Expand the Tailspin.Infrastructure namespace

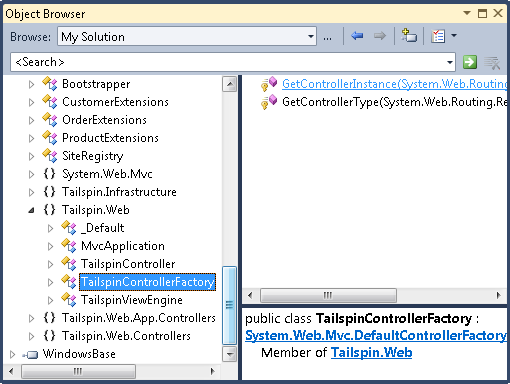(x=31, y=192)
